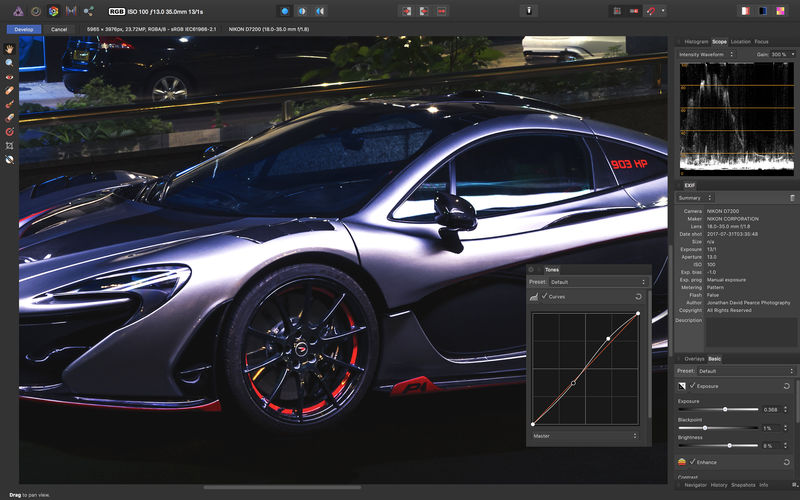Disable the Curves checkbox in Tones
800x500 pixels.
coord(544,297)
